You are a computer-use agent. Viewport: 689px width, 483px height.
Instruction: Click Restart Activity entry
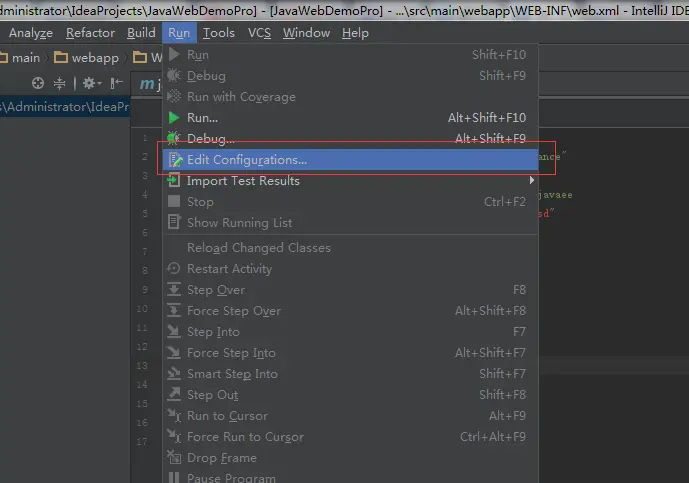pos(351,269)
